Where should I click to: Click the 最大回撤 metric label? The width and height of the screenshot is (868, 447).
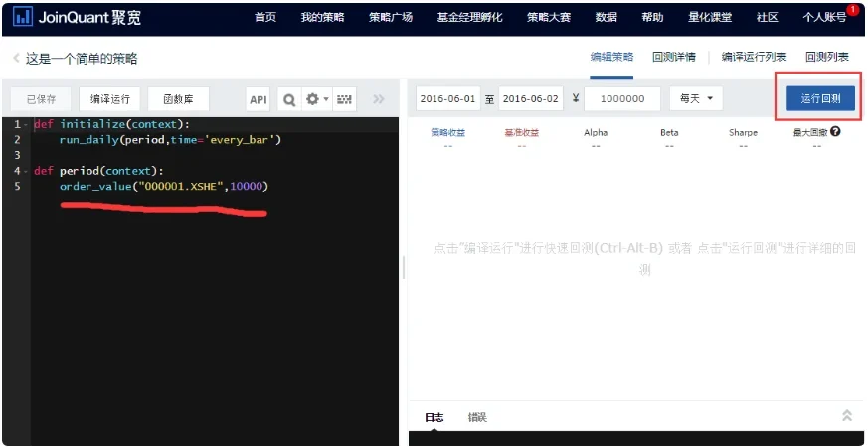point(810,133)
